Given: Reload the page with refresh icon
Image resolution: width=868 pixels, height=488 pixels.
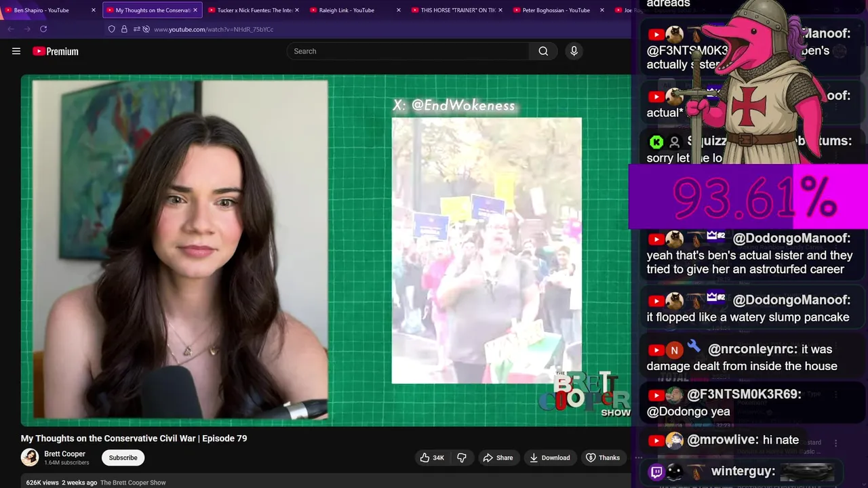Looking at the screenshot, I should pos(43,29).
